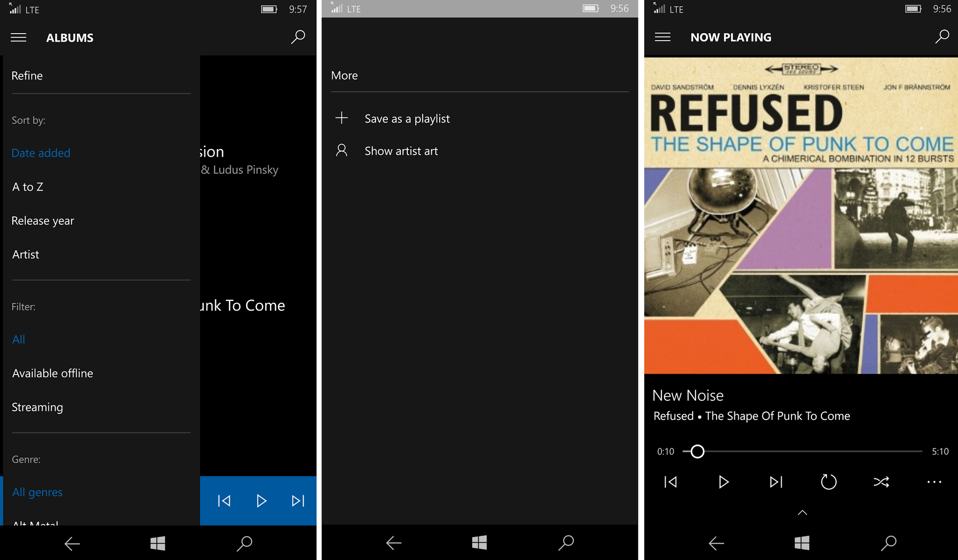Viewport: 958px width, 560px height.
Task: Click album title ending 'unk To Come'
Action: (242, 305)
